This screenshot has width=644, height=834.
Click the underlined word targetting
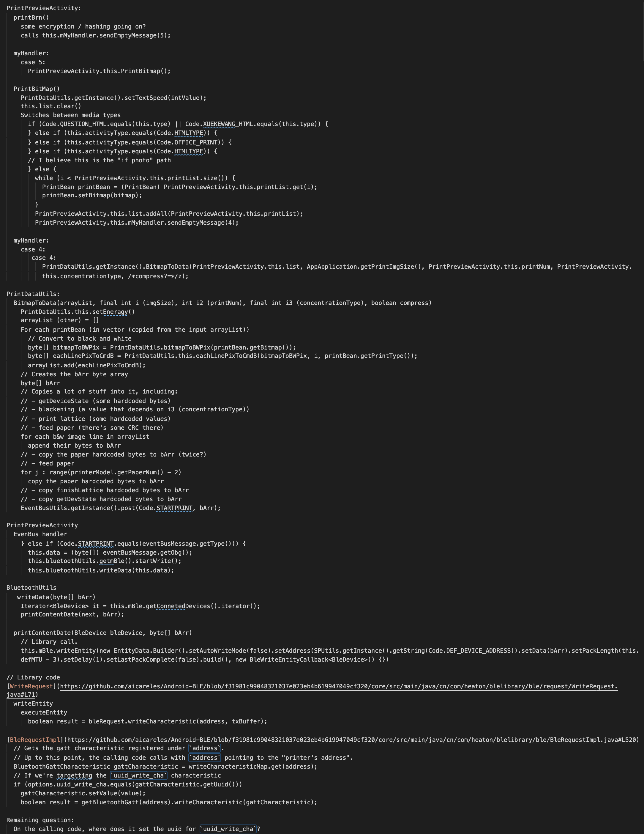pyautogui.click(x=75, y=775)
